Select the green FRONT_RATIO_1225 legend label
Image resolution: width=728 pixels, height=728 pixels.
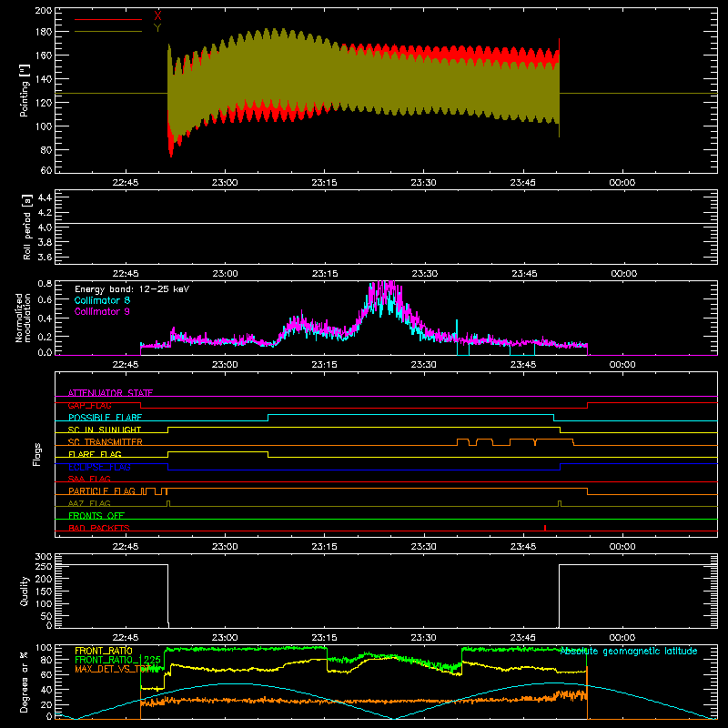118,660
